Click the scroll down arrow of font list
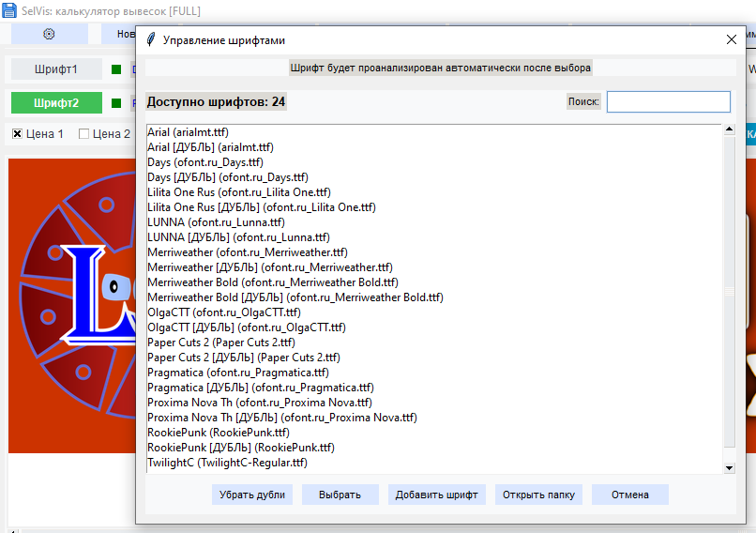This screenshot has width=756, height=533. [729, 466]
